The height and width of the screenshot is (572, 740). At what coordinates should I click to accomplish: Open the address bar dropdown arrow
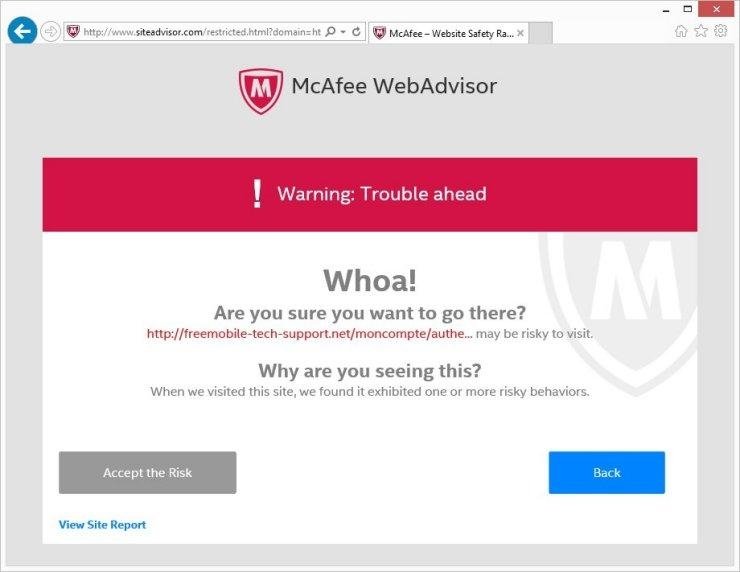[344, 32]
